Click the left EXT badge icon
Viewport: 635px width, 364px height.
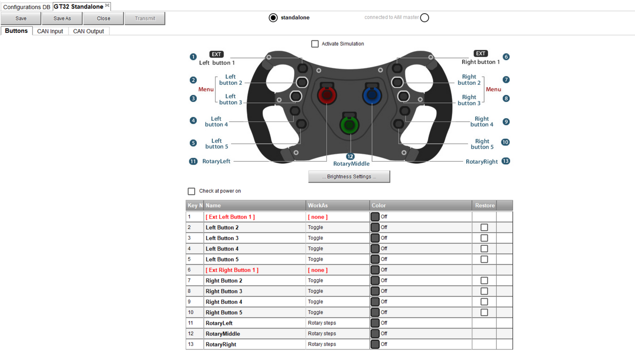click(217, 54)
